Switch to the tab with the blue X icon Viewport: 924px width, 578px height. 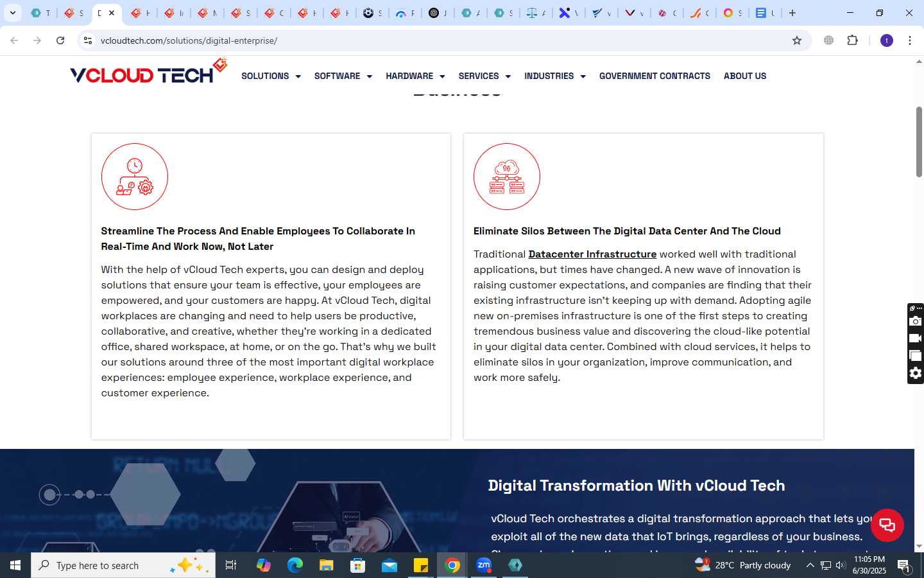pyautogui.click(x=568, y=13)
